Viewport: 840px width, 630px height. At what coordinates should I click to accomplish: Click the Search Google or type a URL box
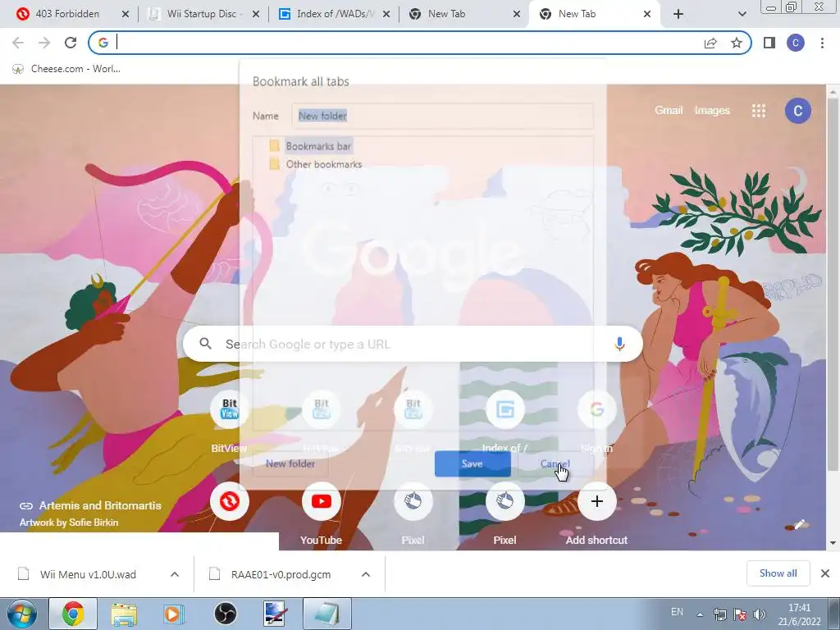[x=413, y=344]
